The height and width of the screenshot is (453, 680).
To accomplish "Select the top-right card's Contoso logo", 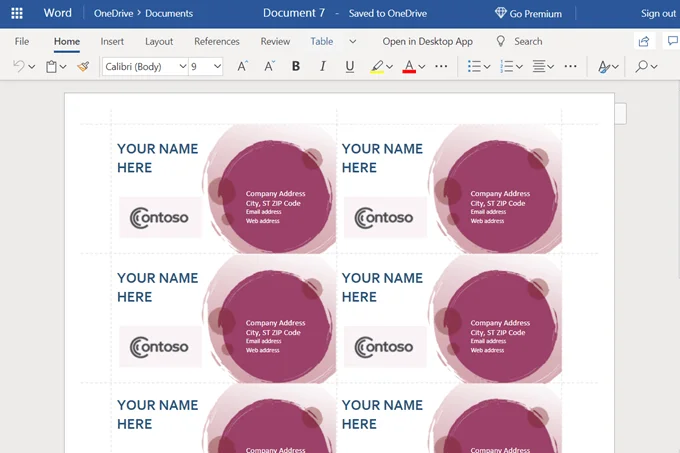I will (384, 218).
